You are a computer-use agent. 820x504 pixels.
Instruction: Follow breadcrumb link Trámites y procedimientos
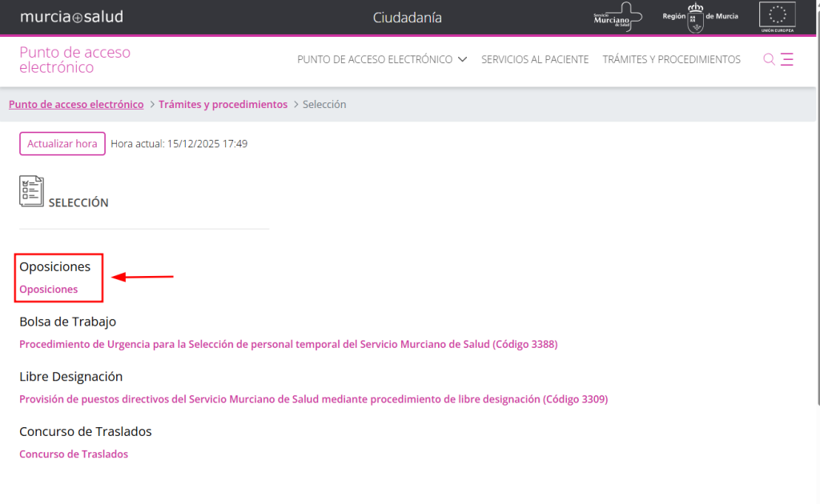pyautogui.click(x=223, y=105)
